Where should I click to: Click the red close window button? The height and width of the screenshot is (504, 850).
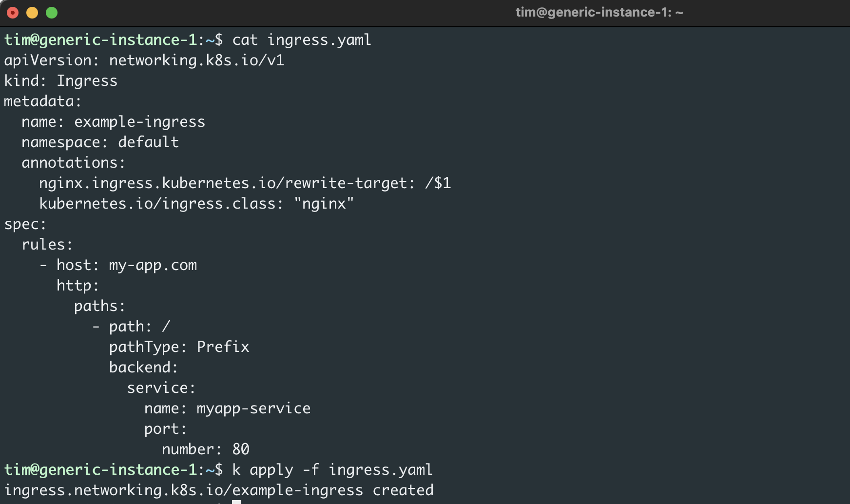[x=13, y=12]
